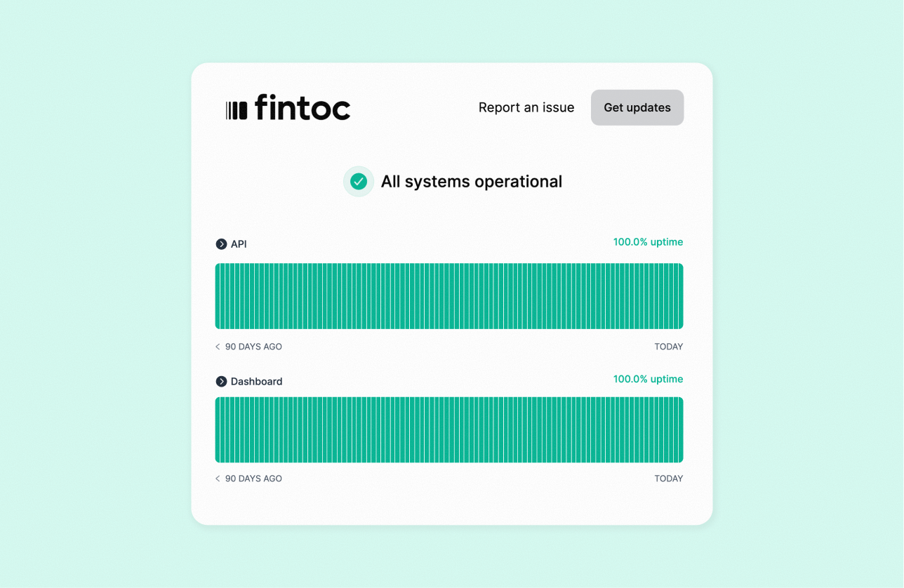Screen dimensions: 904x588
Task: Click TODAY label under Dashboard chart
Action: [669, 479]
